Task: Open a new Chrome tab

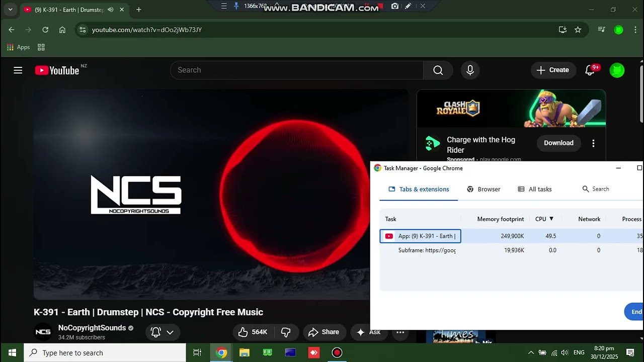Action: [139, 10]
